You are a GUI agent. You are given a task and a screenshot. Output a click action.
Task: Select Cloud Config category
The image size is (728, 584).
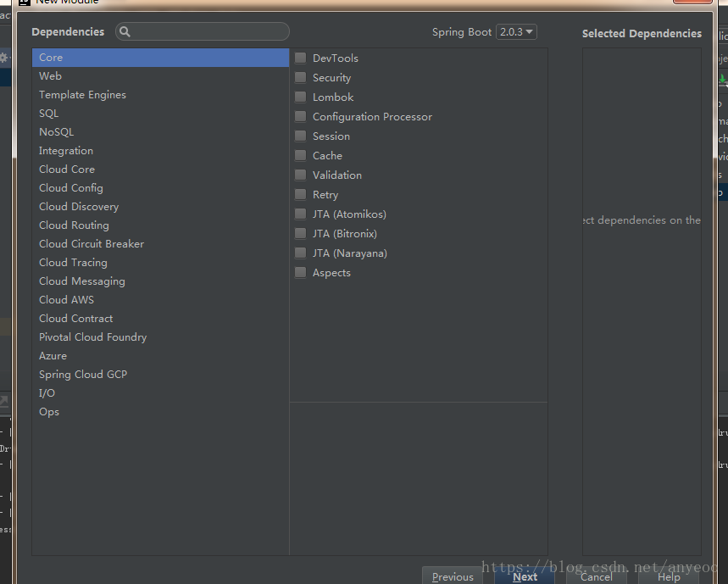(x=161, y=187)
